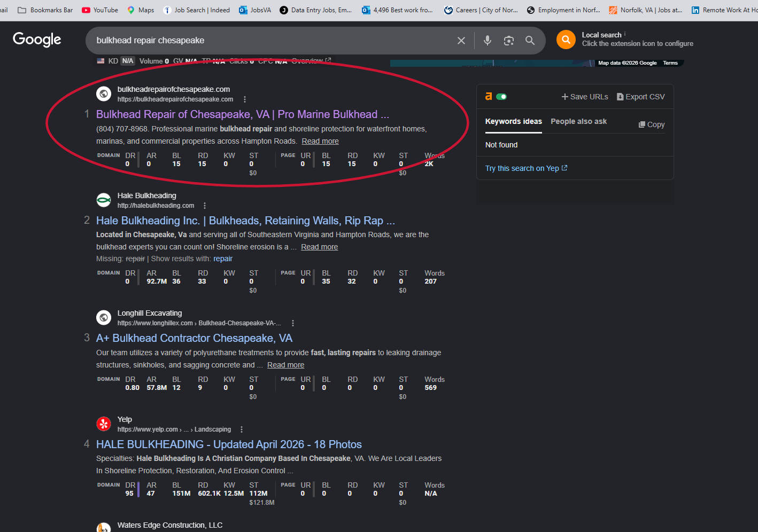758x532 pixels.
Task: Open Norfolk VA Jobs bookmark
Action: [646, 10]
